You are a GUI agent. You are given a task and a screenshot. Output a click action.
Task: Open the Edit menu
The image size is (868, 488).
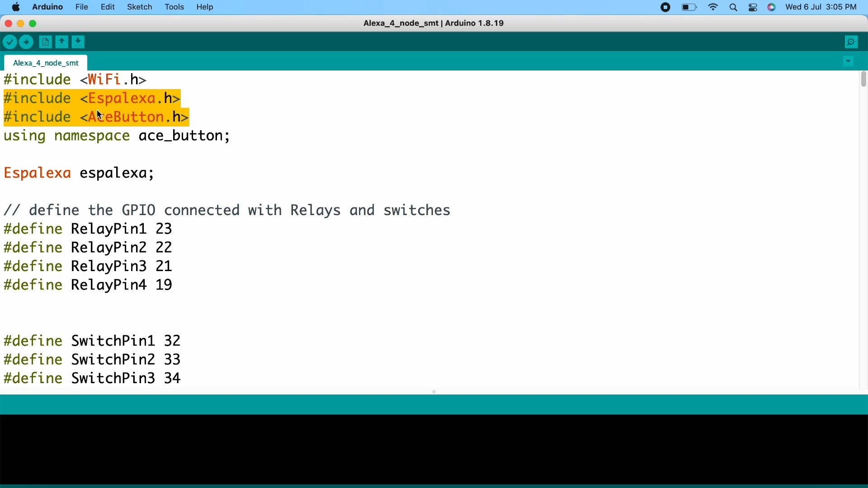tap(108, 7)
